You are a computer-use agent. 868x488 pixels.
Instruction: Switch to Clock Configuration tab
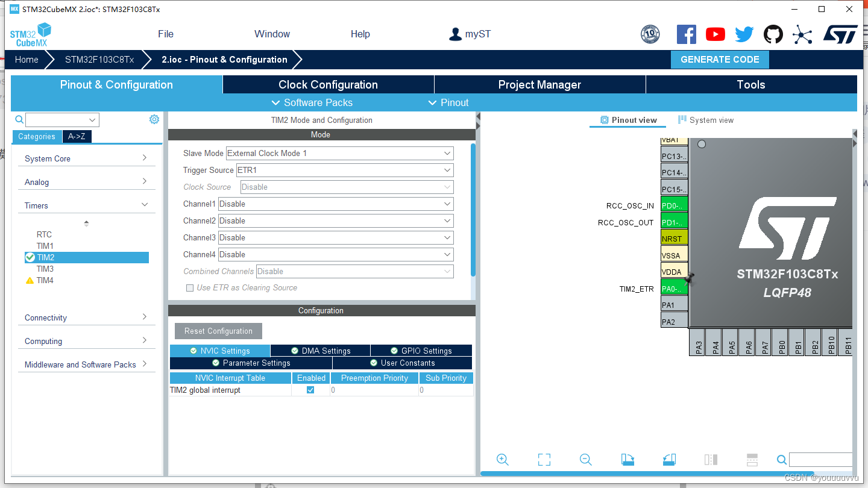328,84
